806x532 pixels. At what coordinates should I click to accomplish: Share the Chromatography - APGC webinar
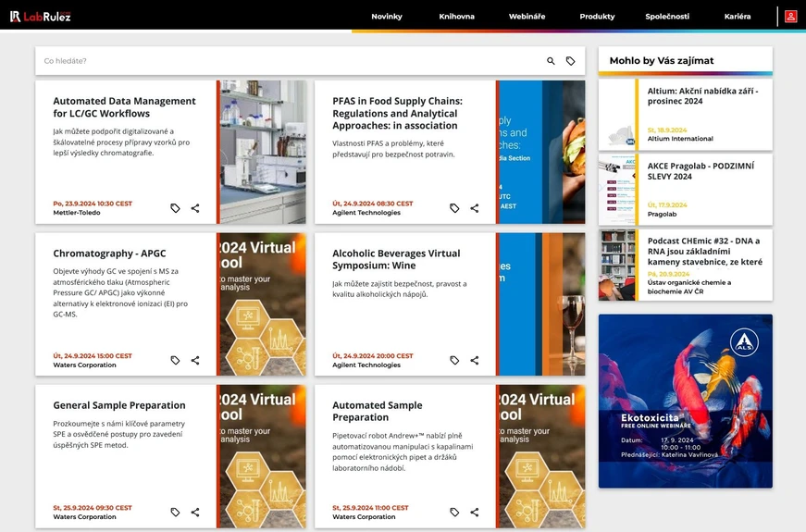pos(195,360)
